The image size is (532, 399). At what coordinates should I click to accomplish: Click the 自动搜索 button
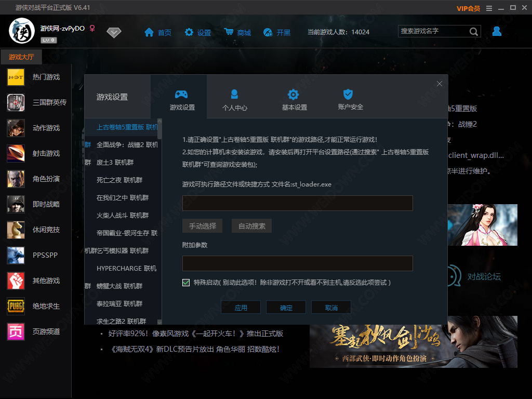[x=251, y=226]
